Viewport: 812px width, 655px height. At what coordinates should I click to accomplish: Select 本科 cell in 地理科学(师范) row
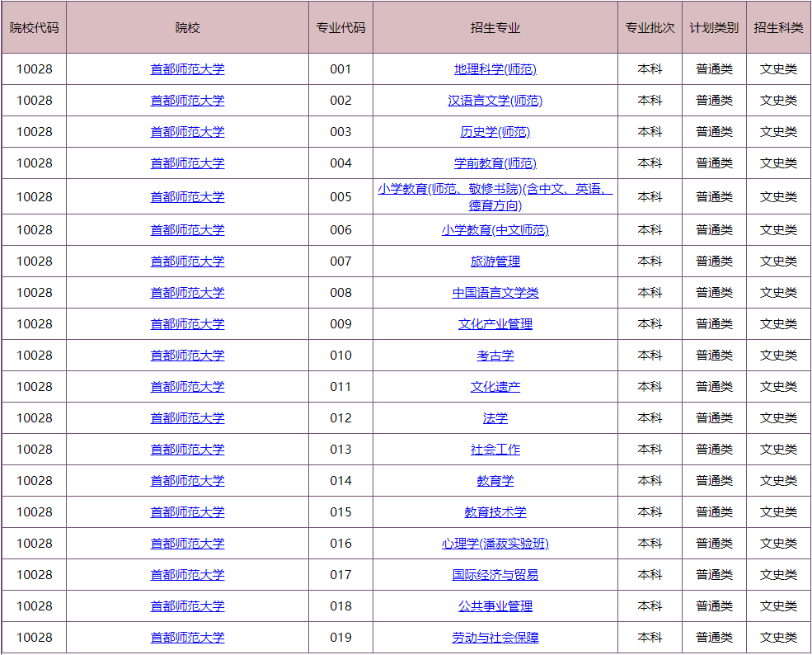tap(650, 69)
